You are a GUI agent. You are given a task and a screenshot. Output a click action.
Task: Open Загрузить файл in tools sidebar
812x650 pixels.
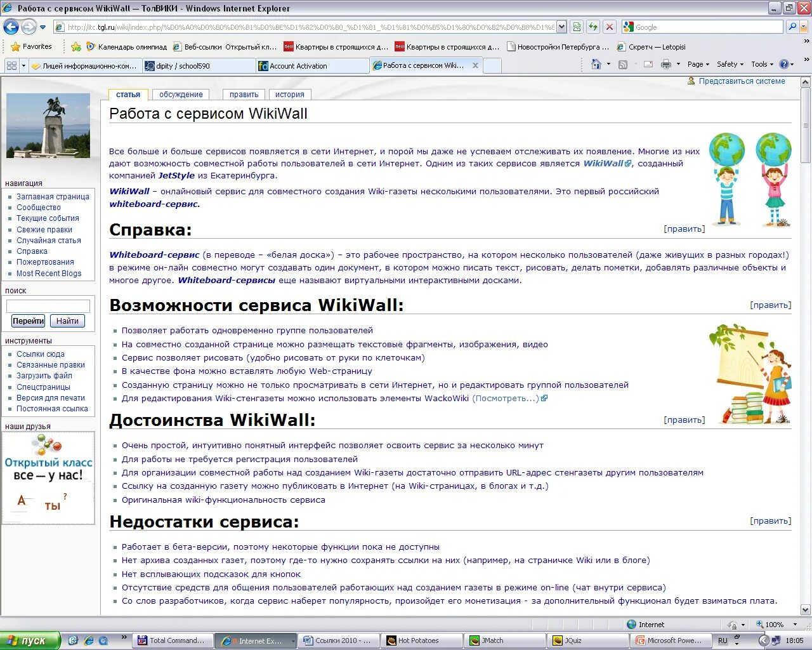[x=44, y=376]
